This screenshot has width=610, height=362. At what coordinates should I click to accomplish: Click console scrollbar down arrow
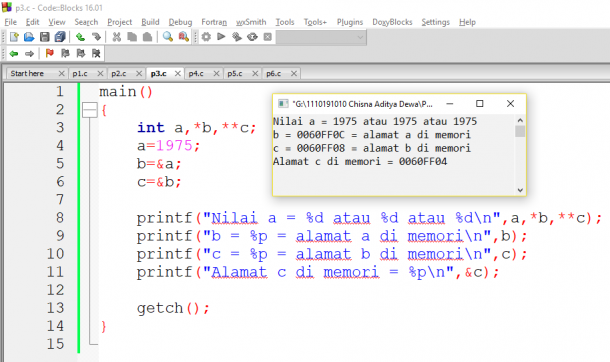point(520,190)
